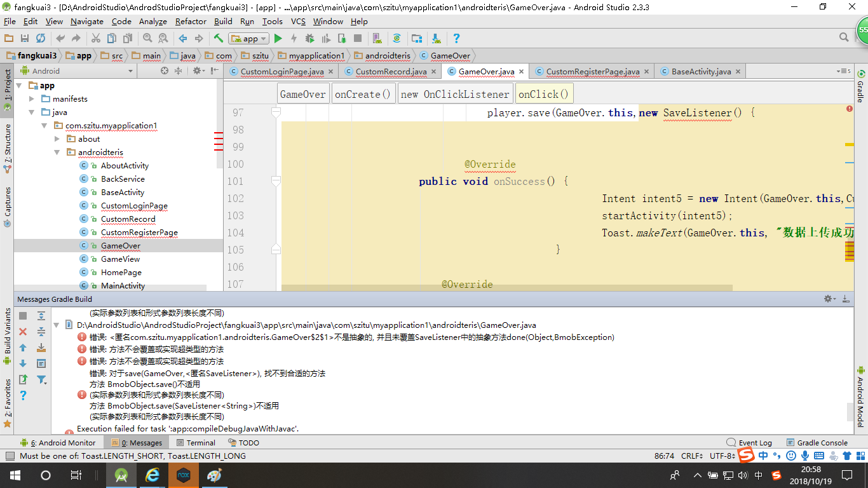Toggle the Build Variants side panel
The width and height of the screenshot is (868, 488).
(8, 336)
